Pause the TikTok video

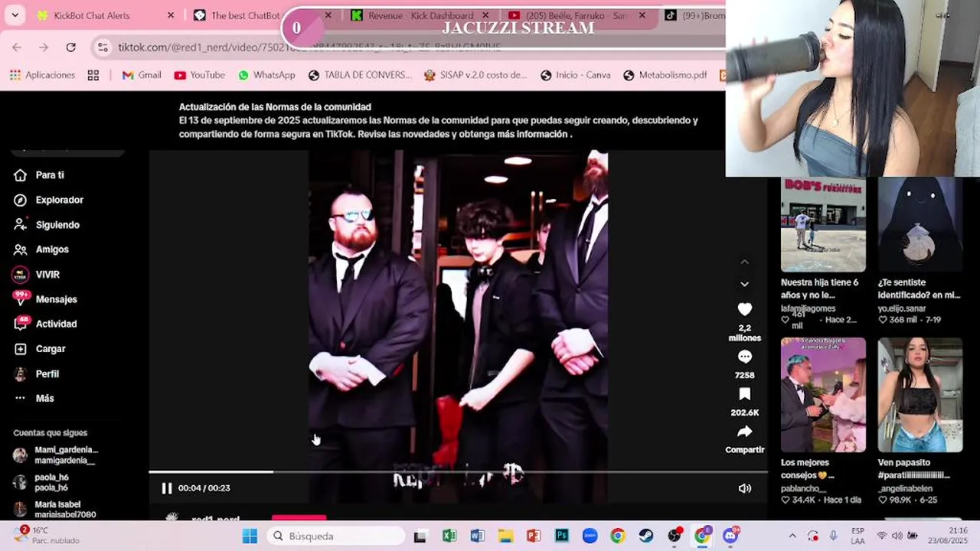[166, 488]
